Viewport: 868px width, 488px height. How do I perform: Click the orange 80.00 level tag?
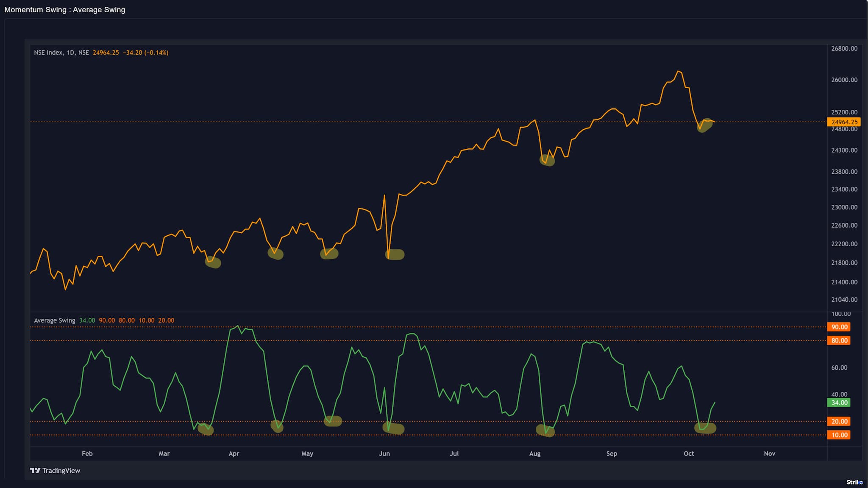[839, 340]
